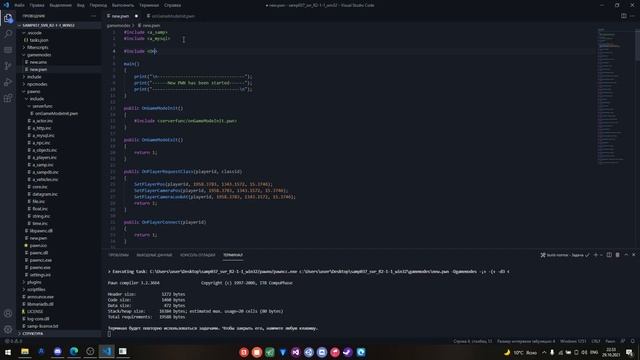Collapse the serverfunc folder
640x360 pixels.
59,106
